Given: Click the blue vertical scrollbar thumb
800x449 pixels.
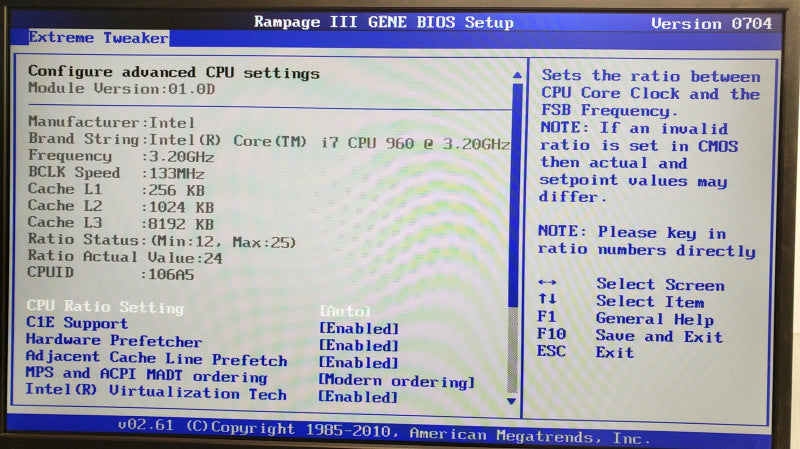Looking at the screenshot, I should tap(515, 195).
